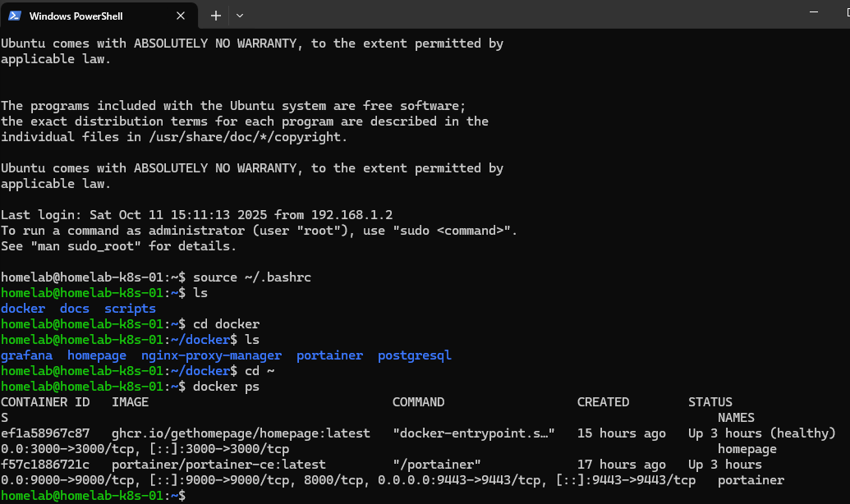The image size is (850, 504).
Task: Click container name 'homepage' in NAMES column
Action: [x=747, y=449]
